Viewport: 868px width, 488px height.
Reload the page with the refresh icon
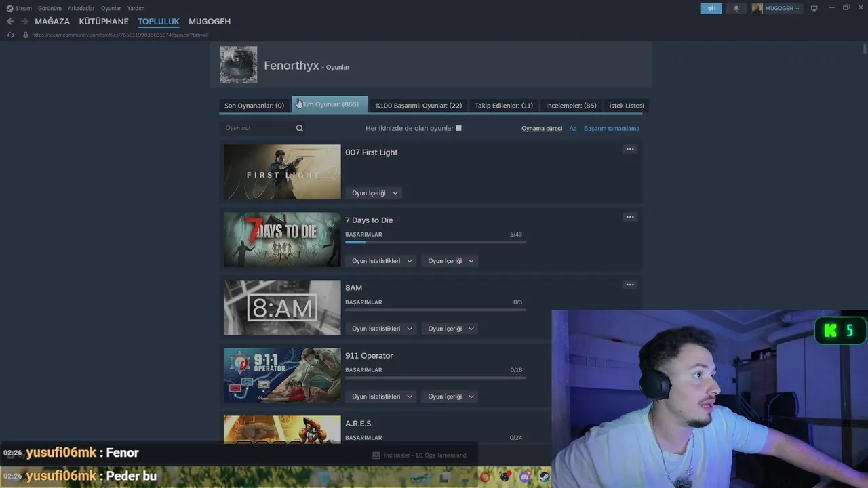[x=11, y=35]
